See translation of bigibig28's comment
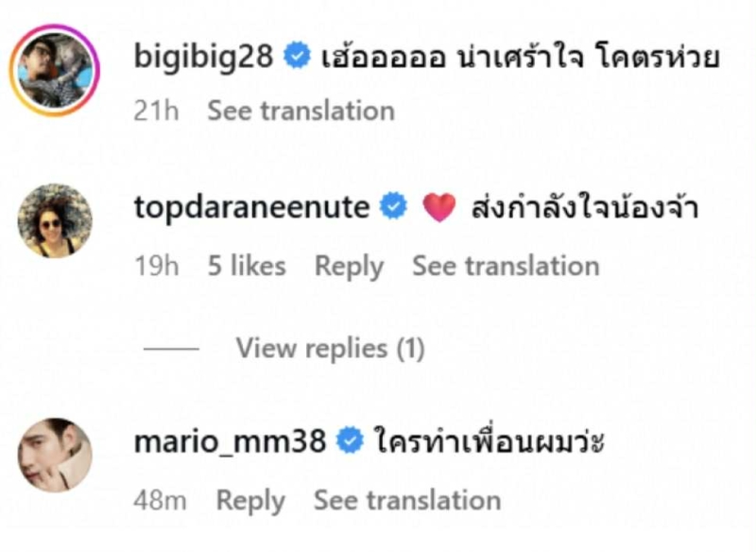756x552 pixels. coord(301,111)
